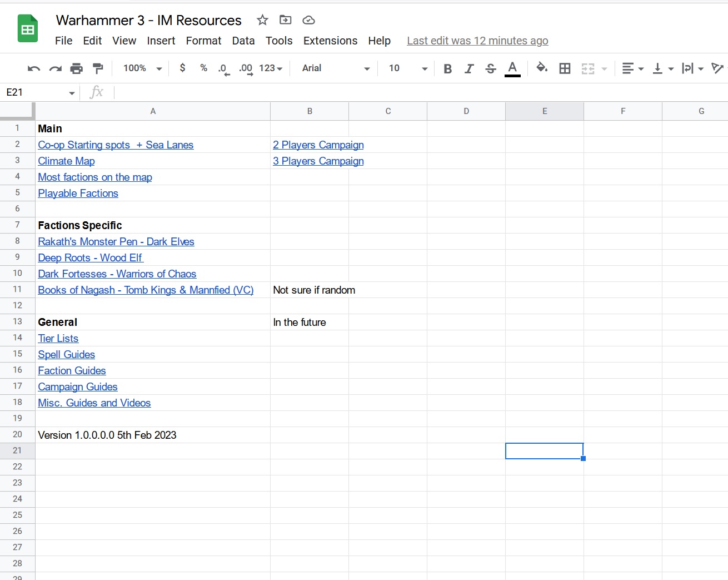Open vertical align dropdown
This screenshot has height=580, width=728.
662,68
